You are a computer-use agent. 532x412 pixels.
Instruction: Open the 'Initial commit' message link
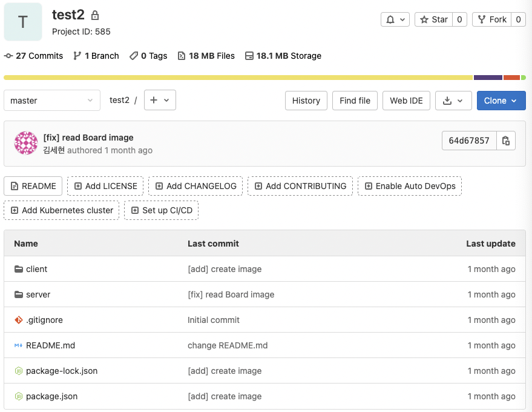[x=214, y=320]
